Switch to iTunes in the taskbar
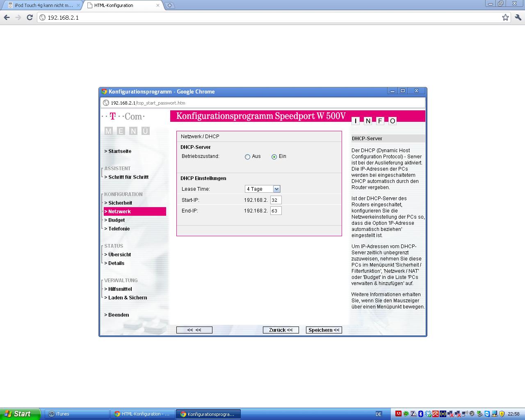The image size is (525, 420). 77,414
